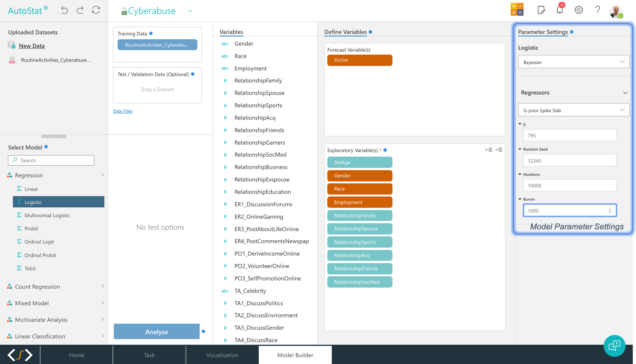
Task: Open the Bayesian method dropdown
Action: [574, 62]
